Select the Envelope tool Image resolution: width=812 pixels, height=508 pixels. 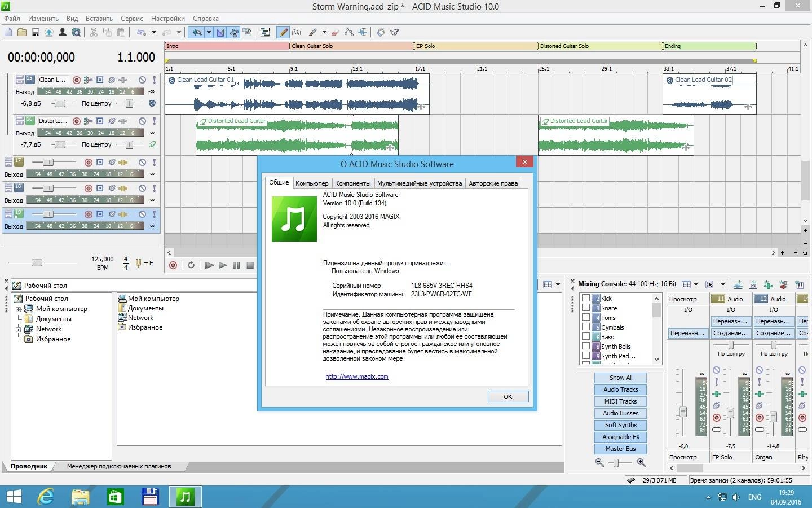(349, 32)
